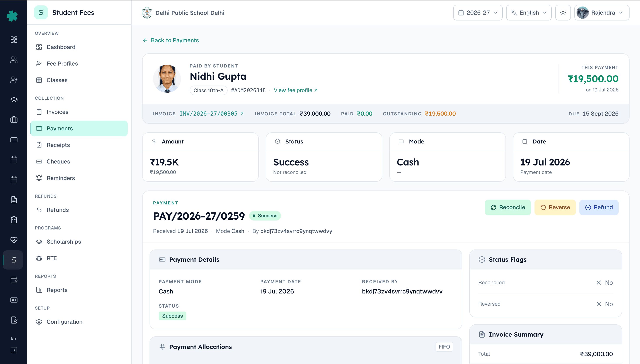Open the 2026-27 academic year dropdown
640x364 pixels.
pyautogui.click(x=478, y=12)
